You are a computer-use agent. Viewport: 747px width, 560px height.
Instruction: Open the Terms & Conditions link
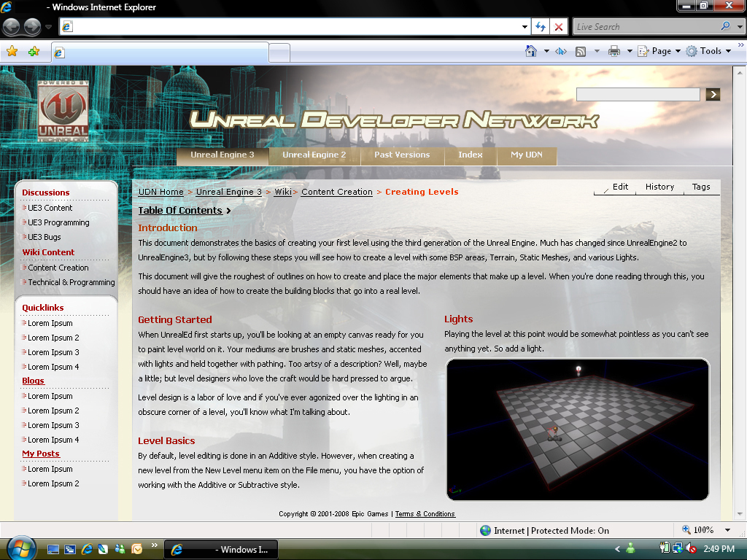[x=425, y=514]
